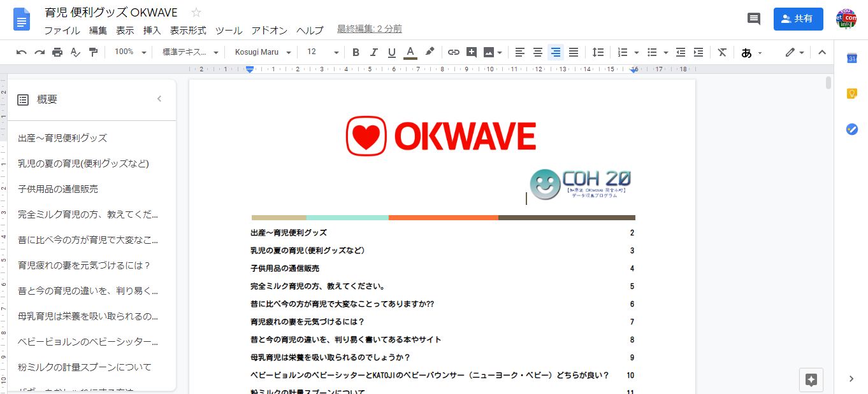Open the zoom 100% dropdown
This screenshot has height=394, width=868.
(130, 52)
